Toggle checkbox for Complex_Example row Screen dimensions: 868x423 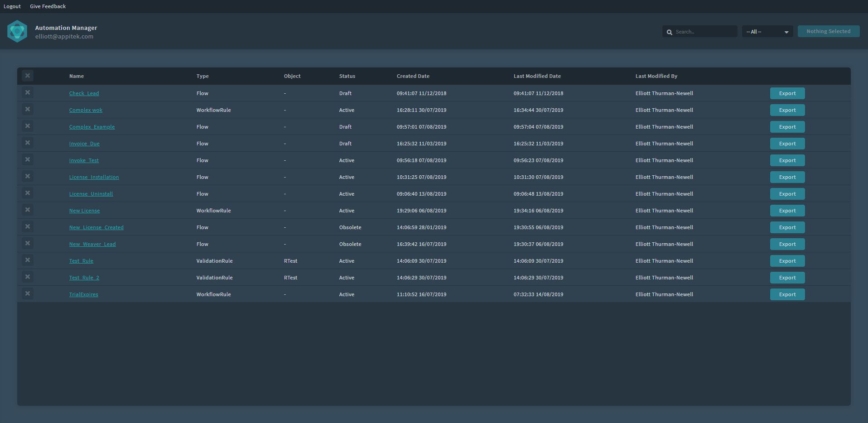pos(28,126)
